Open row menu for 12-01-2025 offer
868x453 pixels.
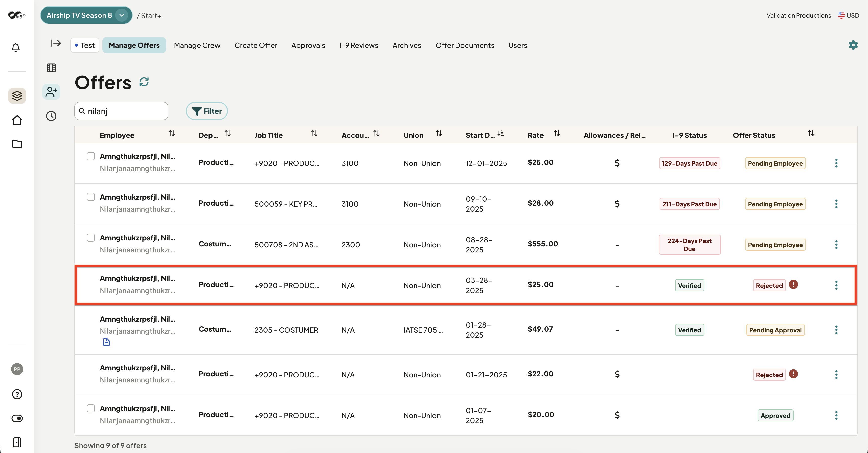tap(836, 163)
